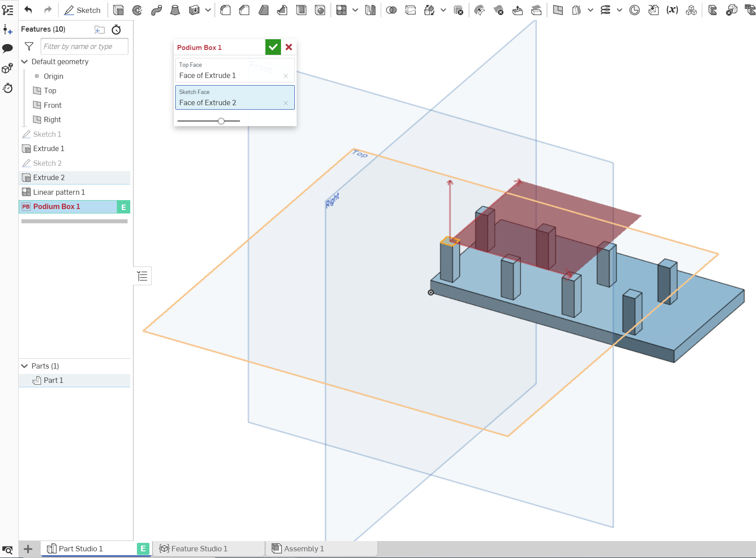756x558 pixels.
Task: Select the Delete part tool
Action: (x=458, y=10)
